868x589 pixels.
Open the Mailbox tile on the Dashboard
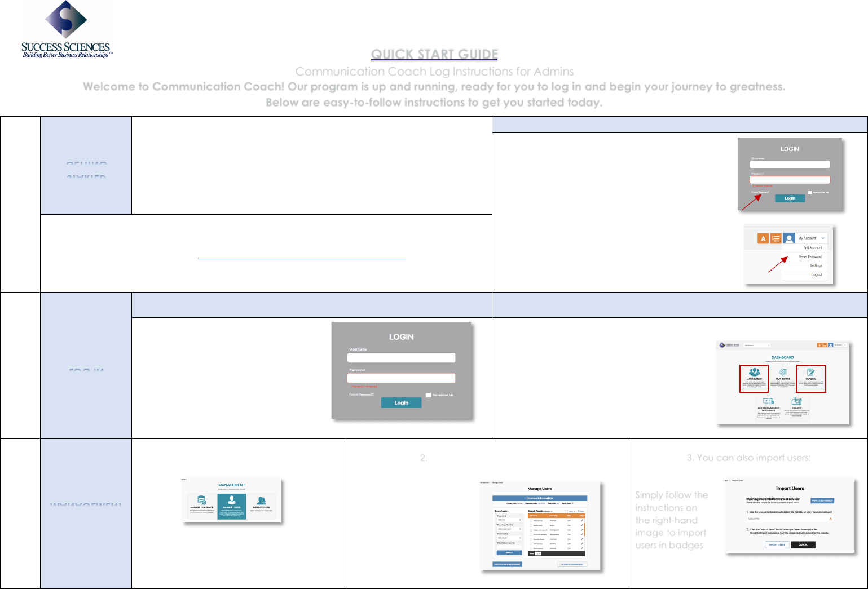pyautogui.click(x=796, y=408)
